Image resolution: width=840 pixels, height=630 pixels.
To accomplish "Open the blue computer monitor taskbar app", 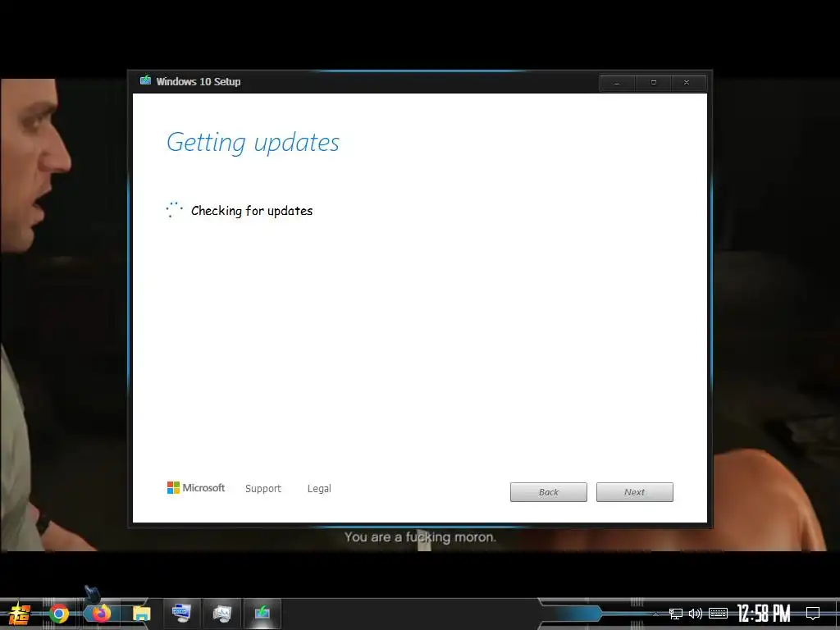I will pyautogui.click(x=181, y=613).
